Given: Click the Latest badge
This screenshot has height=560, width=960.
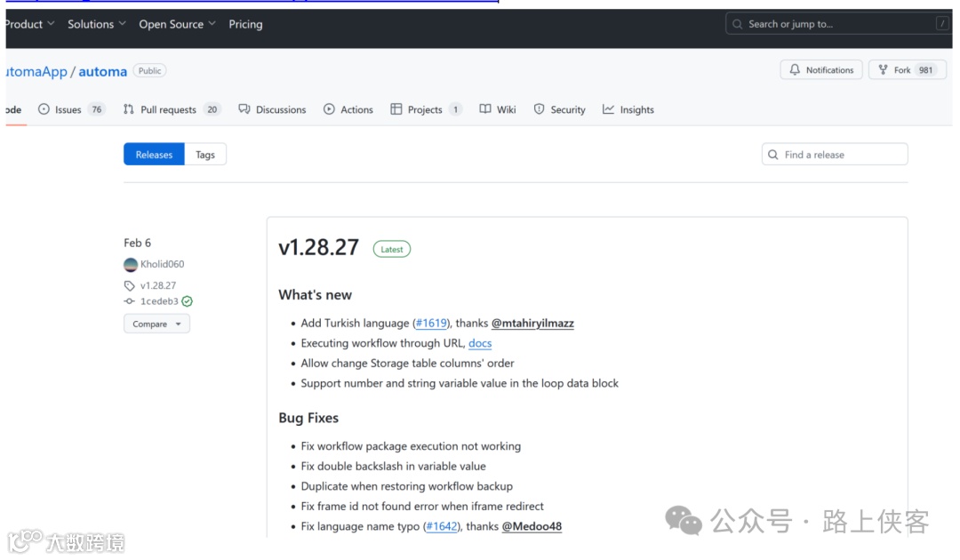Looking at the screenshot, I should [392, 249].
